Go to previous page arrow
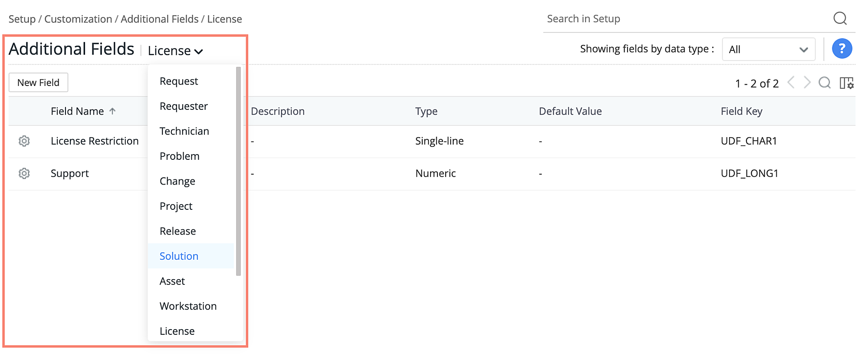 tap(791, 83)
